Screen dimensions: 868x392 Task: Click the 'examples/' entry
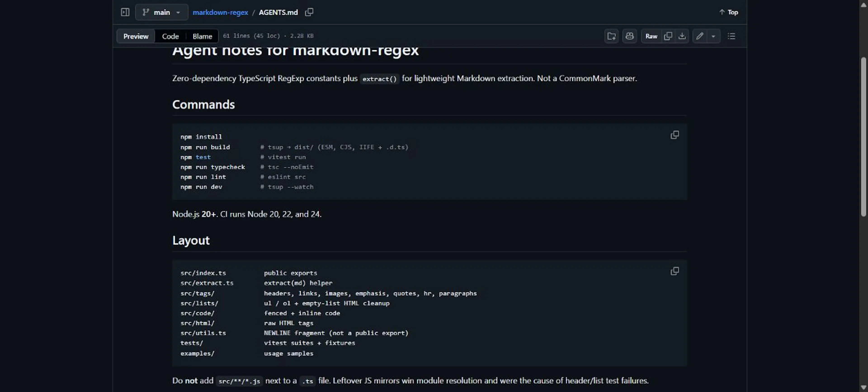click(198, 353)
